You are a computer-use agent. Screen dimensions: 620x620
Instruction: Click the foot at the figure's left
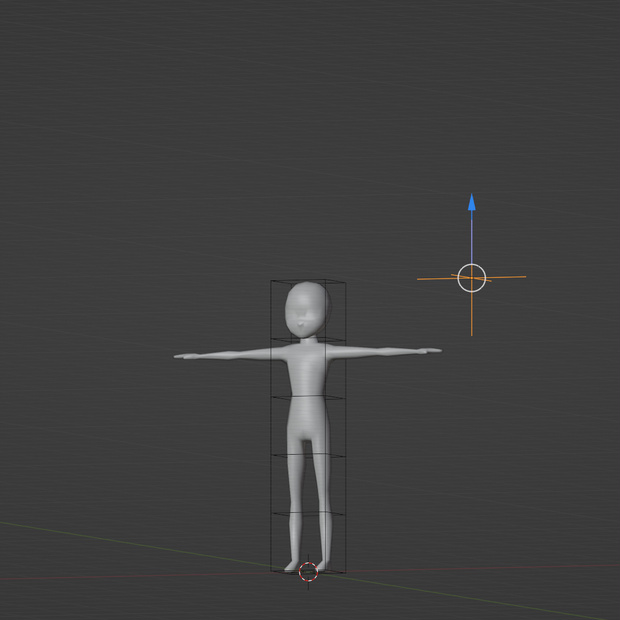click(292, 566)
